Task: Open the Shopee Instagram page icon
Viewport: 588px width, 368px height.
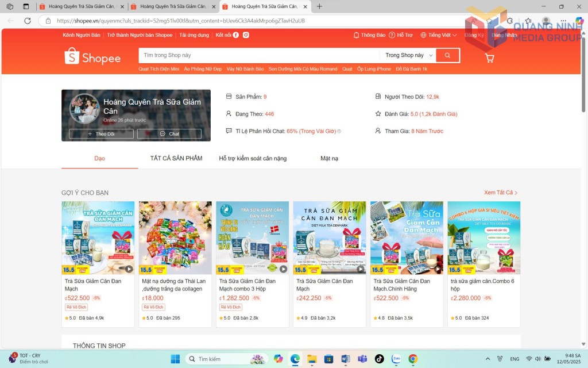Action: 246,35
